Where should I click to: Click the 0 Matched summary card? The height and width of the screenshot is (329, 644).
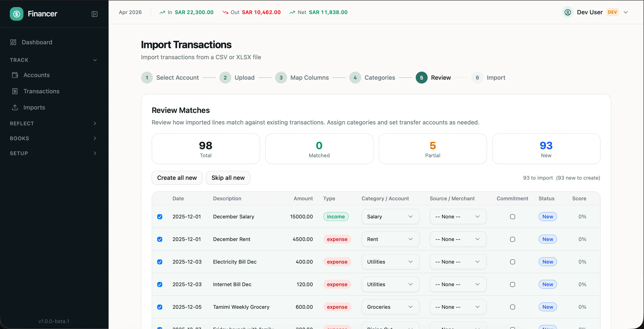point(319,149)
